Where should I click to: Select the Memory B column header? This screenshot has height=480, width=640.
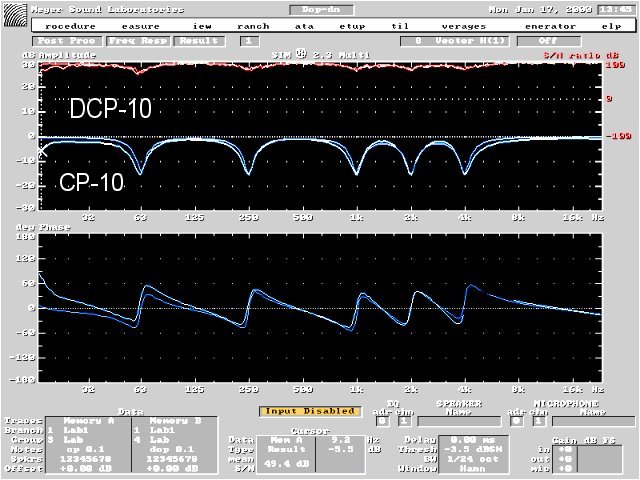pyautogui.click(x=175, y=421)
